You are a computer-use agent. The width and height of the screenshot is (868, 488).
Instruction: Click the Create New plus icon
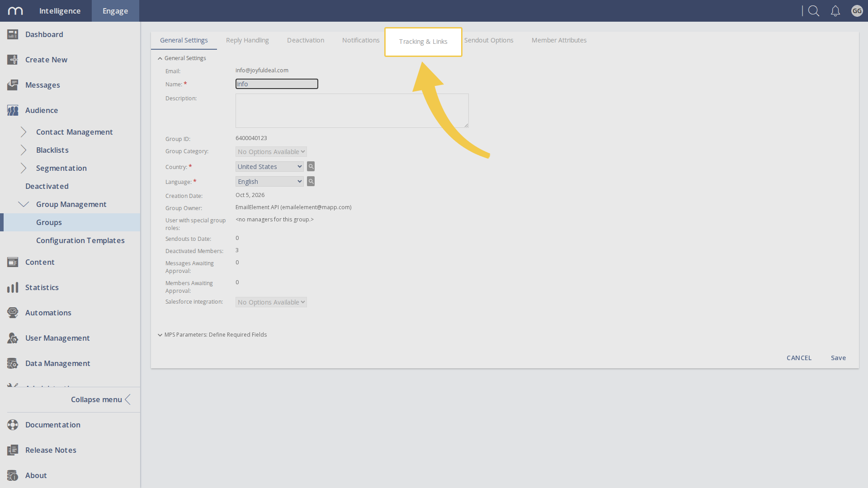pos(13,60)
